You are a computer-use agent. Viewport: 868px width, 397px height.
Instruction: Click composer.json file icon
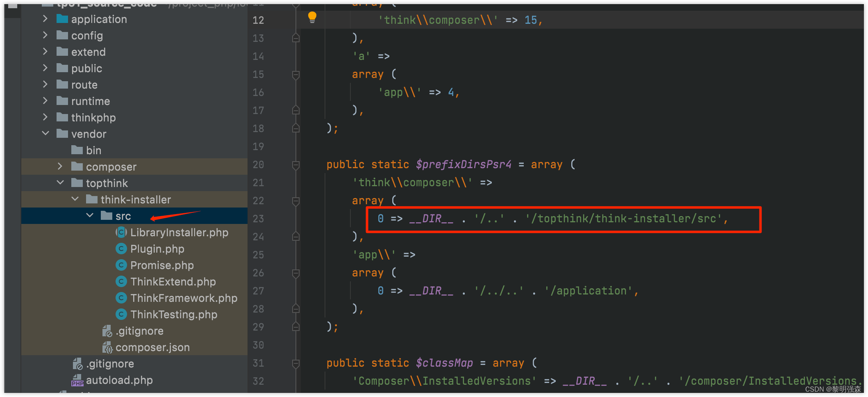pyautogui.click(x=107, y=347)
